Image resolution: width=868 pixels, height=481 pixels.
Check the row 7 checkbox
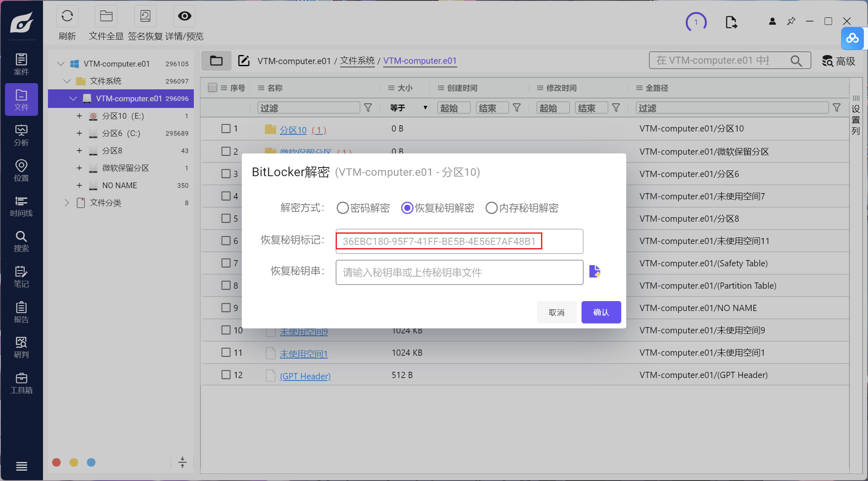(226, 263)
